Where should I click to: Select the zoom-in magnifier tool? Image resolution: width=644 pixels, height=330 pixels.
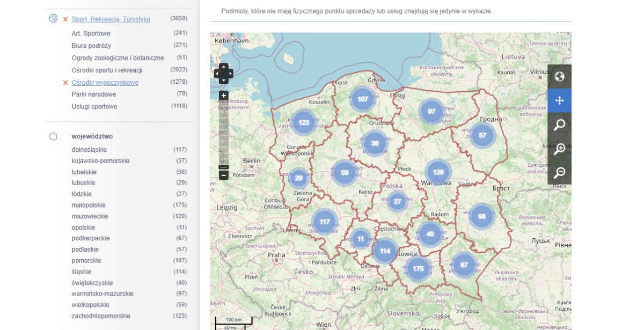pyautogui.click(x=559, y=149)
